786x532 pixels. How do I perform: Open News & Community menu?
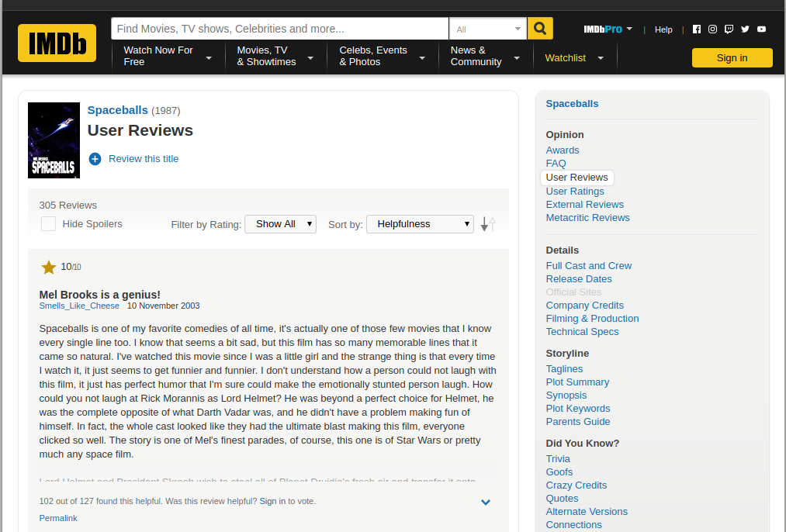click(485, 56)
